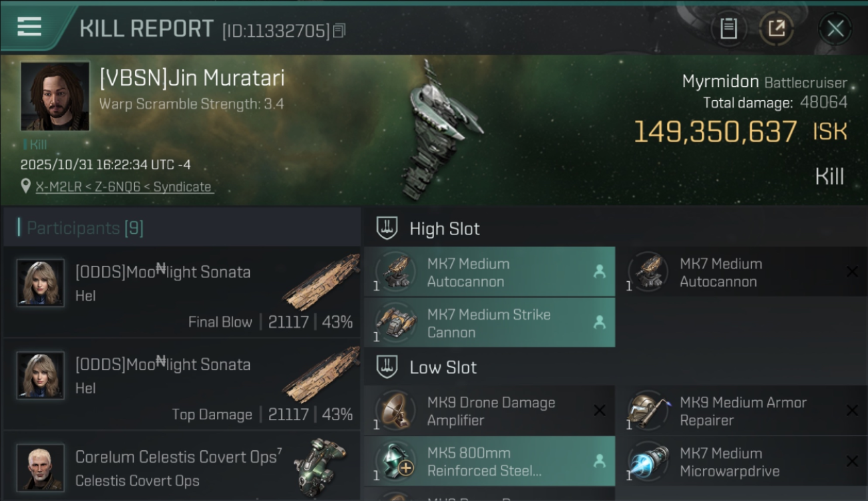Open the hamburger menu icon
The height and width of the screenshot is (501, 868).
pyautogui.click(x=29, y=27)
